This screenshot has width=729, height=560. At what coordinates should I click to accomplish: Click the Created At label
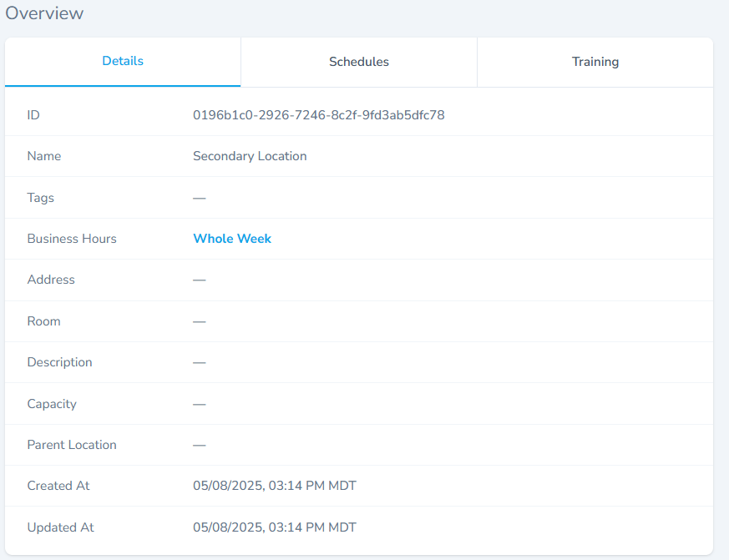pos(58,486)
